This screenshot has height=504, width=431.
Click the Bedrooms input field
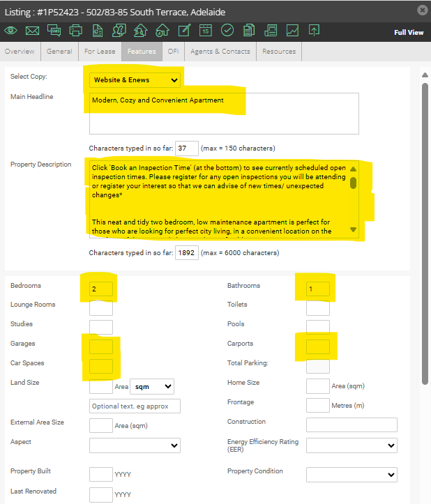click(101, 288)
